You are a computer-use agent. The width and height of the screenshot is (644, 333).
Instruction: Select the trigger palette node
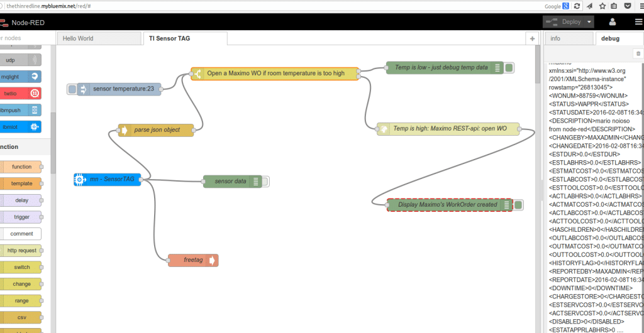click(21, 217)
